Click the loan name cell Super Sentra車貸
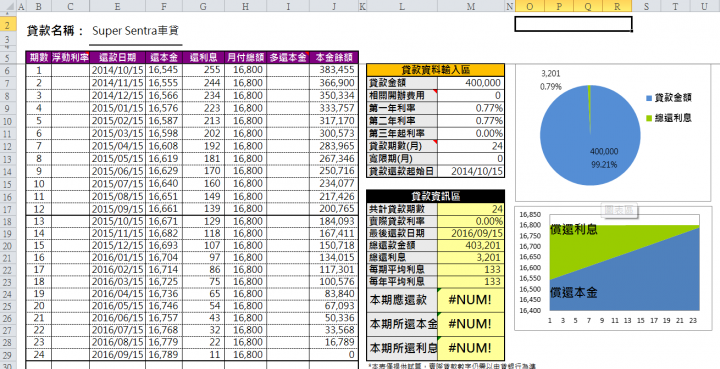Screen dimensions: 720x369 [x=135, y=31]
